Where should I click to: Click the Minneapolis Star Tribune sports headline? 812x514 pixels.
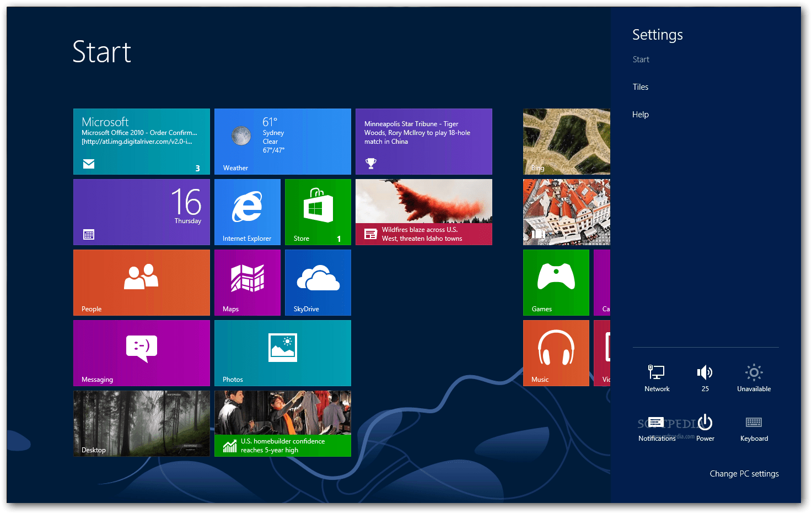tap(417, 133)
